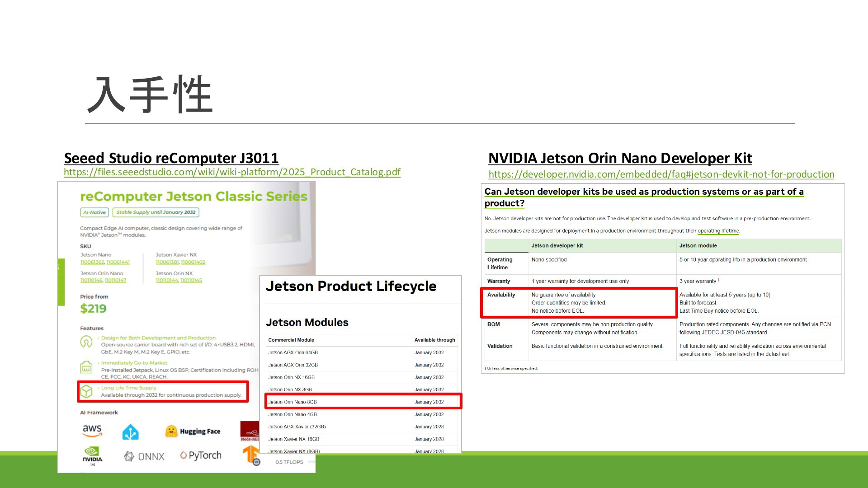This screenshot has height=488, width=868.
Task: Click the Operating Lifetime row label
Action: click(x=500, y=263)
